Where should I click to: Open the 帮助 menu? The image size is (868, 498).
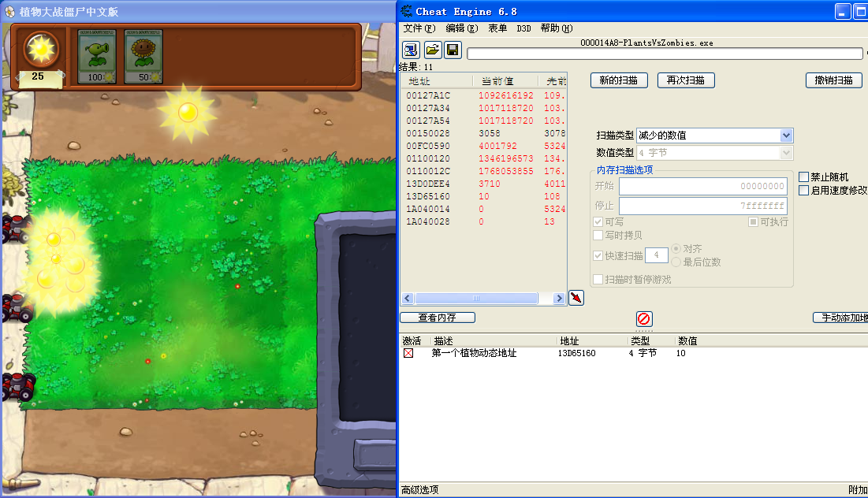click(557, 28)
